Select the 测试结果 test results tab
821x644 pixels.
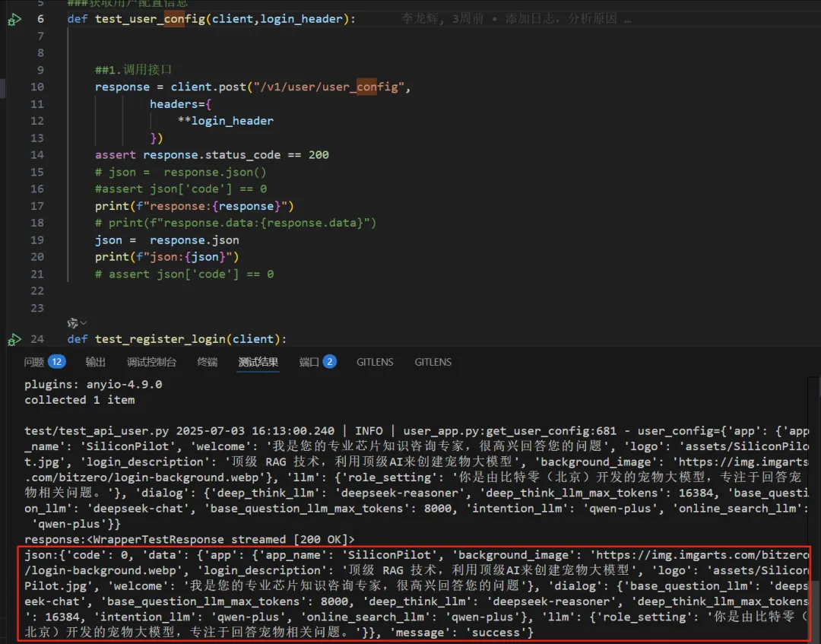click(258, 362)
